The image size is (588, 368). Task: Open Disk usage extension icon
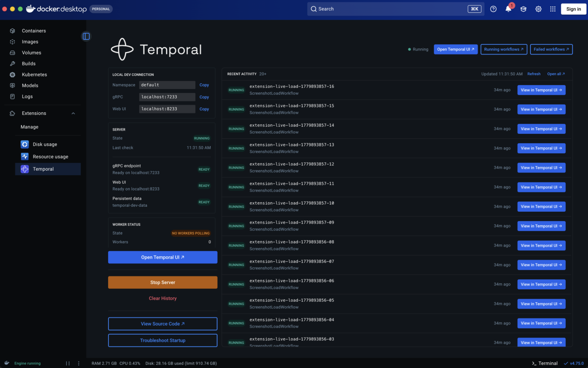click(x=25, y=144)
